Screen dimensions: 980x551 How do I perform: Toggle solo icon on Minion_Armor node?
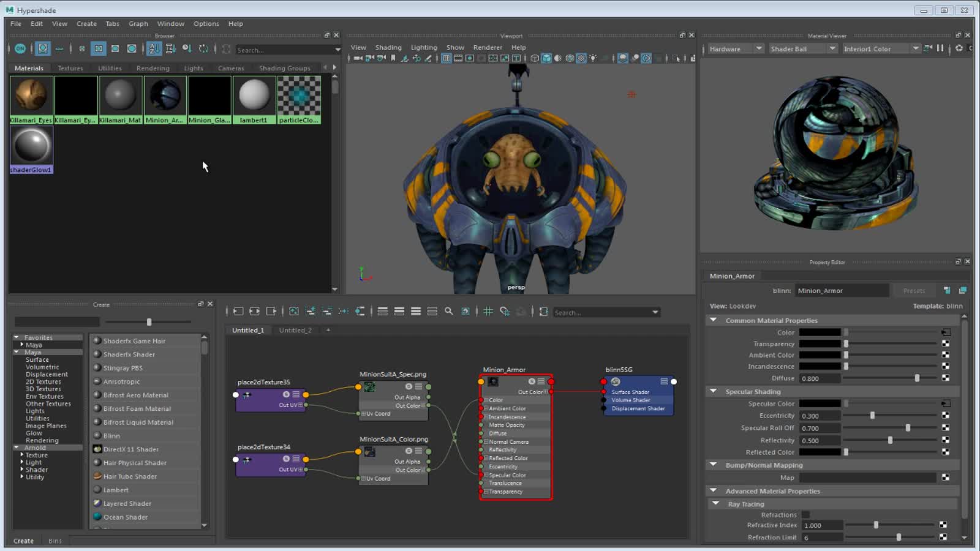tap(532, 381)
